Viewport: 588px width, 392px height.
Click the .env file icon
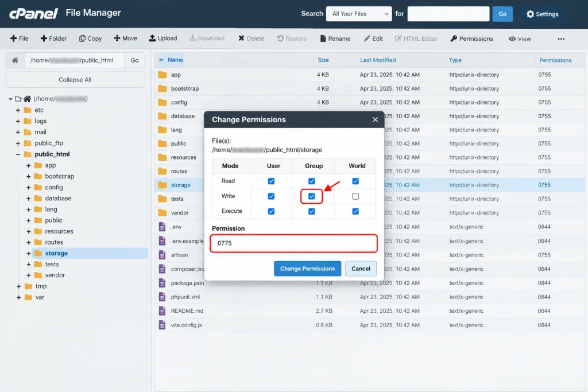(x=162, y=227)
